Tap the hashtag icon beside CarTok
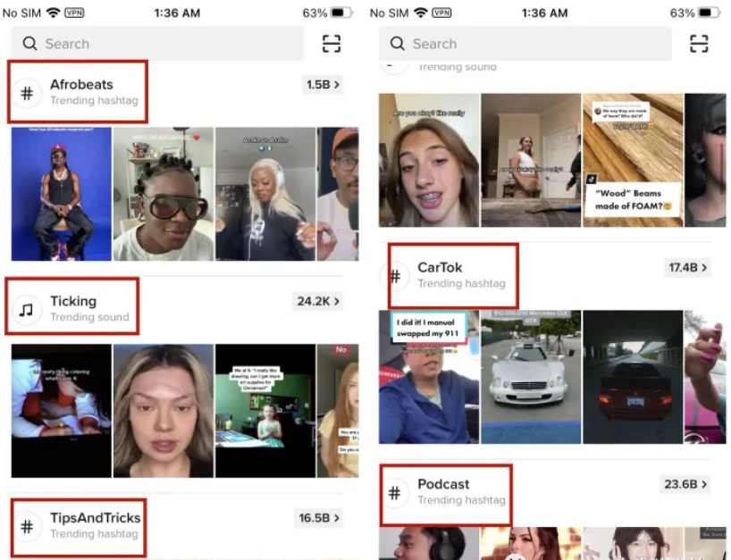 [x=395, y=275]
